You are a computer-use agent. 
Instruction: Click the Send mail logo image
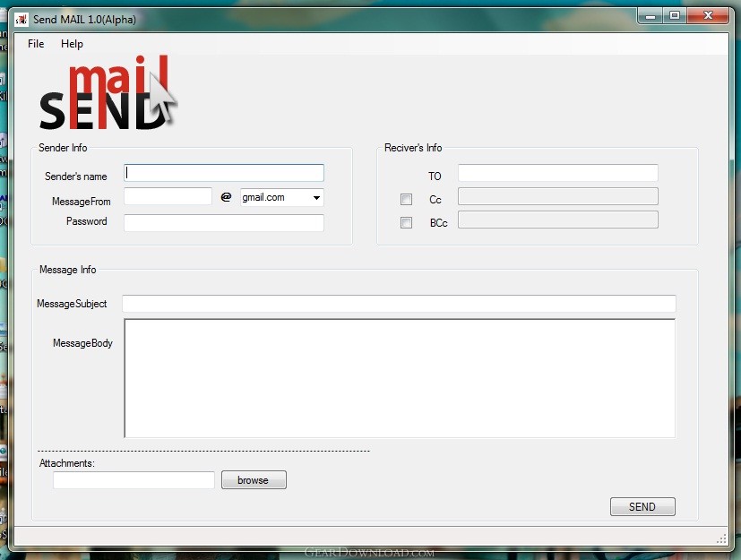(108, 92)
